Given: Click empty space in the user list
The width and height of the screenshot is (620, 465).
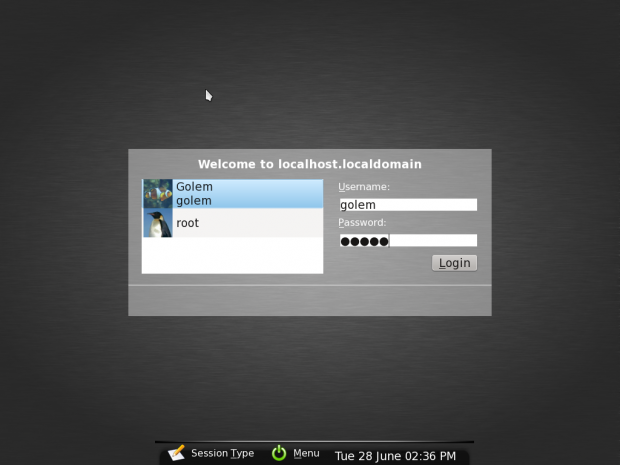Looking at the screenshot, I should (x=232, y=256).
